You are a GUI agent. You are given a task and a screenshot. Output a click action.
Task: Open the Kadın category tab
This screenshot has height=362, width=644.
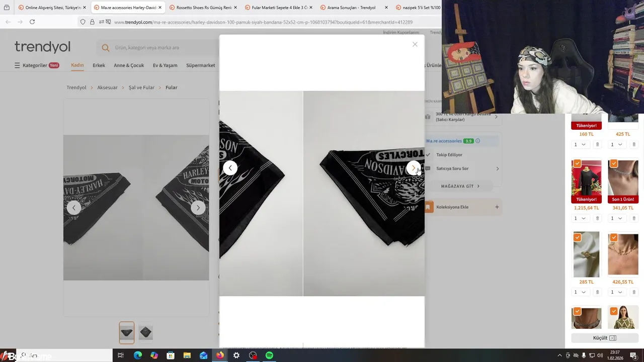click(x=77, y=65)
